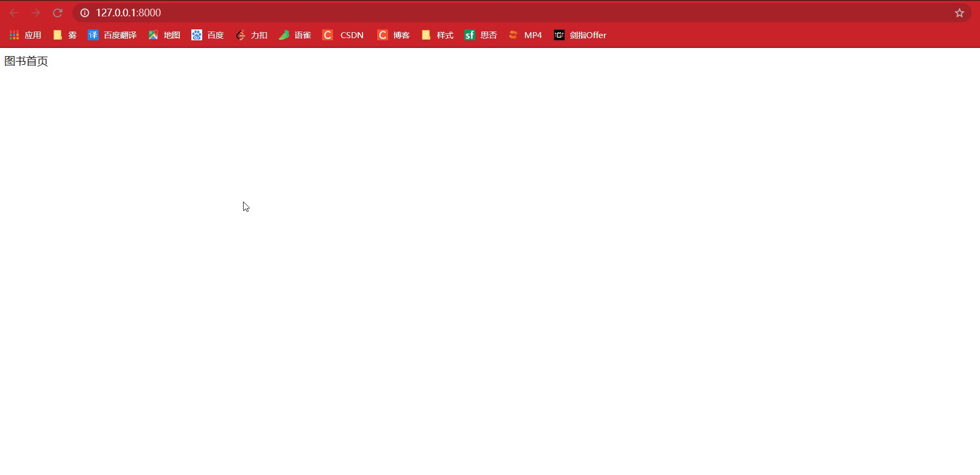
Task: Open the MP4 bookmark
Action: click(525, 35)
